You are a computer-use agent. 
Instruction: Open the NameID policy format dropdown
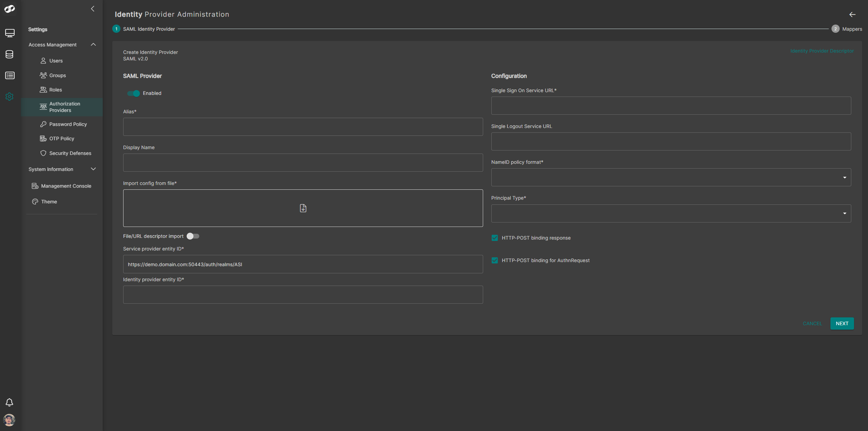click(671, 177)
